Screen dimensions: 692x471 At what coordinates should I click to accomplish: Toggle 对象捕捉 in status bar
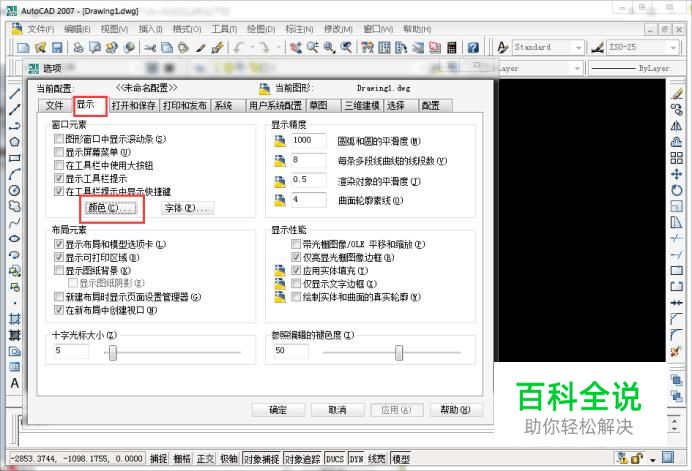pos(261,459)
